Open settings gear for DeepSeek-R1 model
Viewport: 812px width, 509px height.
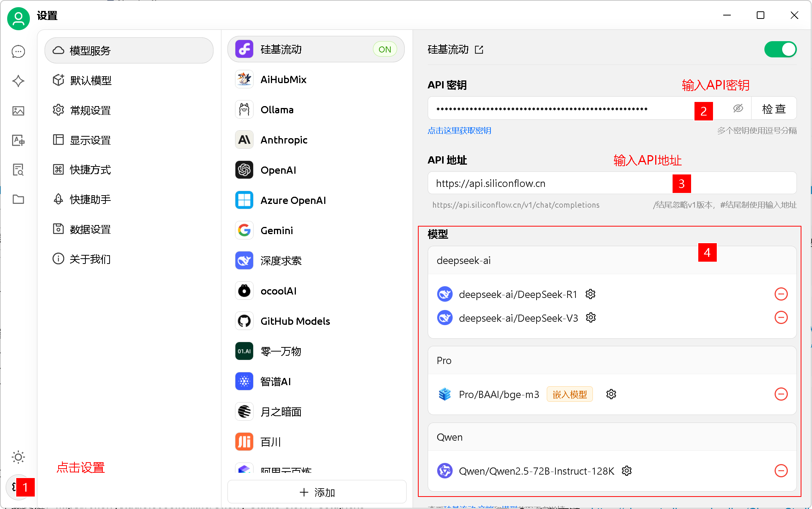pos(590,294)
